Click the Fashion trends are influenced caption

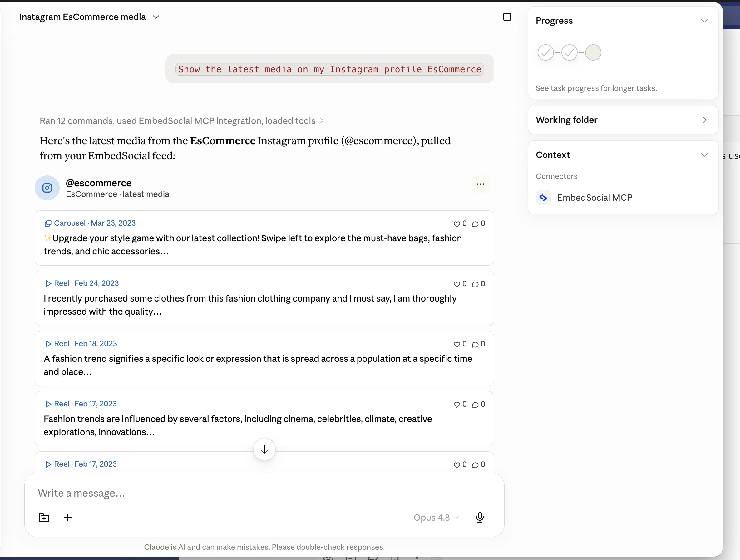(238, 425)
